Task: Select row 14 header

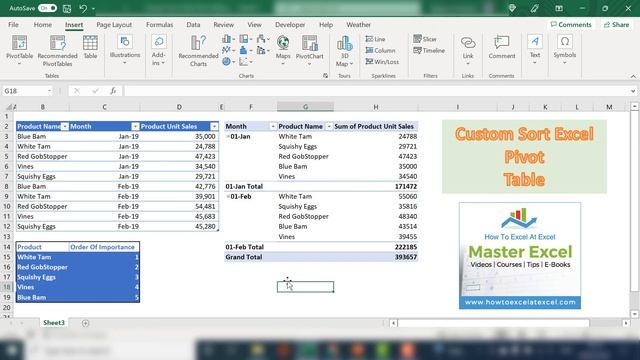Action: pos(7,247)
